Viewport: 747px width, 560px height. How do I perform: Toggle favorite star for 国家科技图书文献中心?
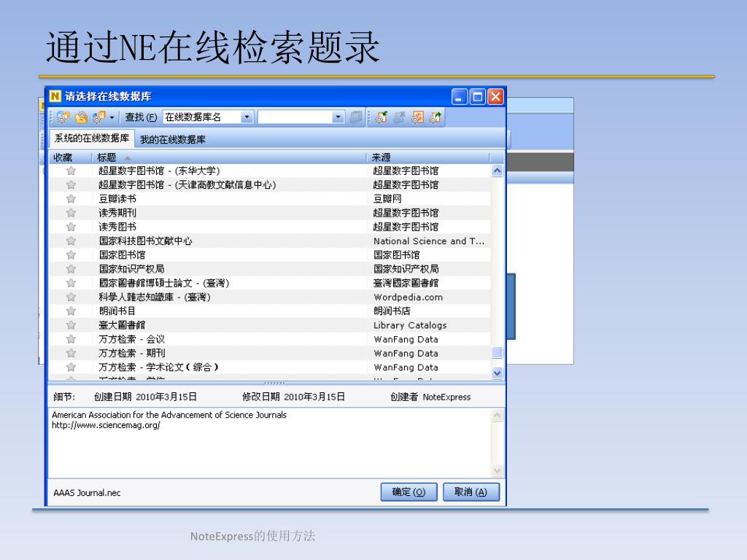(71, 241)
